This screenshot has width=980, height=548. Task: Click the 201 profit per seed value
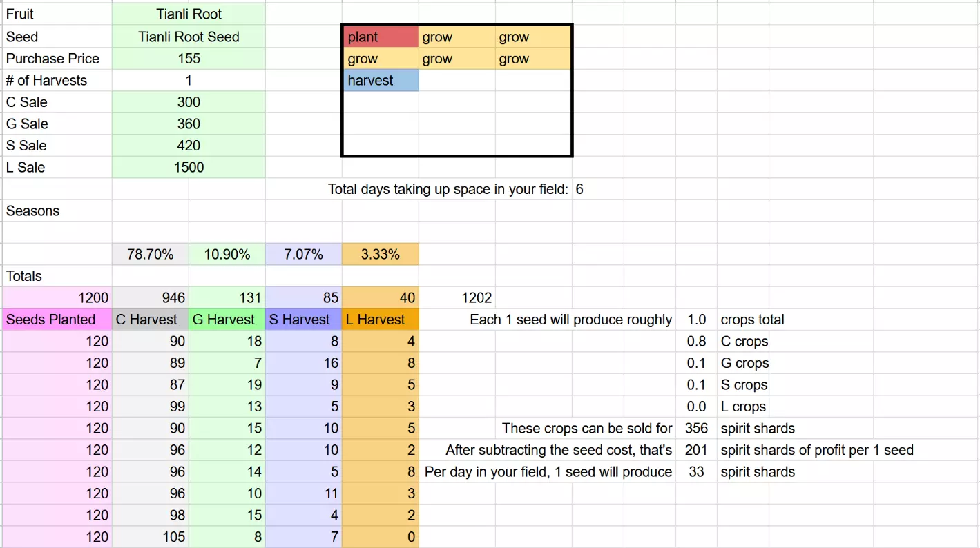(696, 451)
